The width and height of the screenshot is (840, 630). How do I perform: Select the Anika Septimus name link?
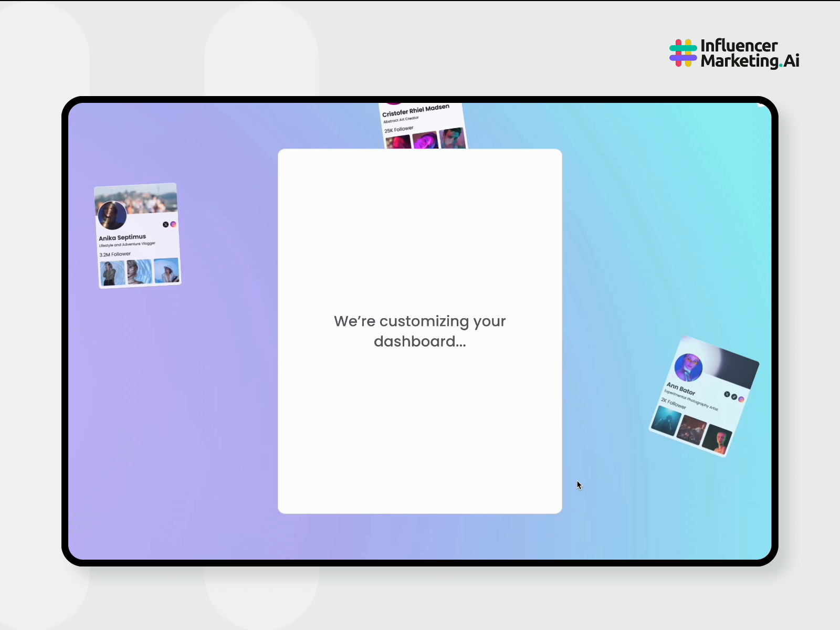123,237
